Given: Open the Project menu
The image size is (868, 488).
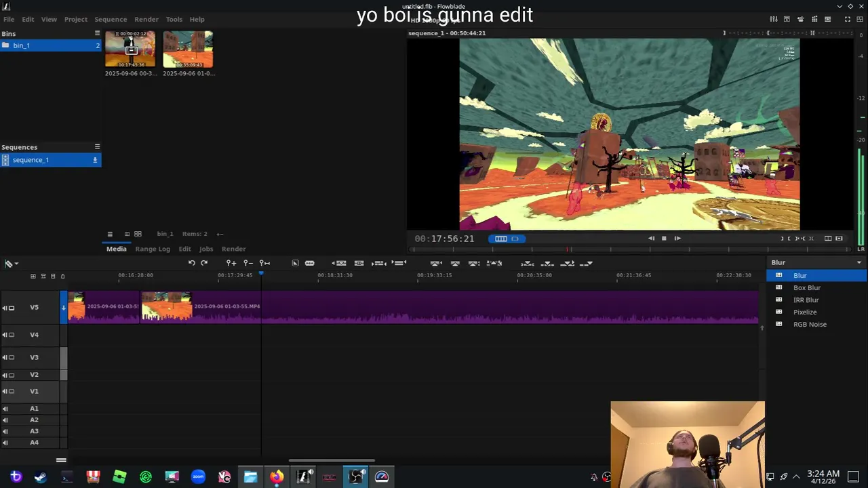Looking at the screenshot, I should coord(76,19).
